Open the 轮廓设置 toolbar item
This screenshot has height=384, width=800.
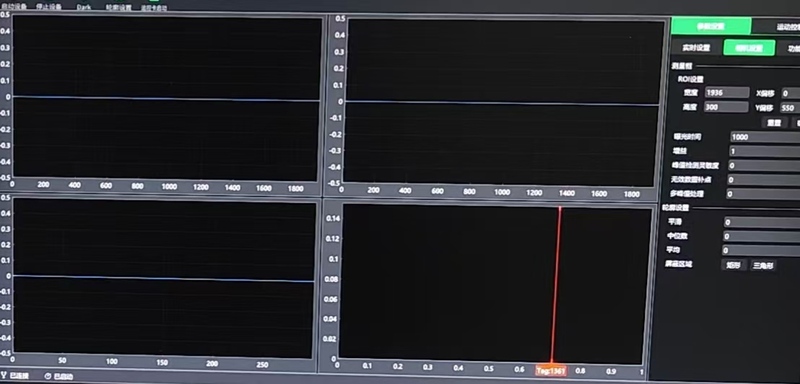tap(118, 8)
